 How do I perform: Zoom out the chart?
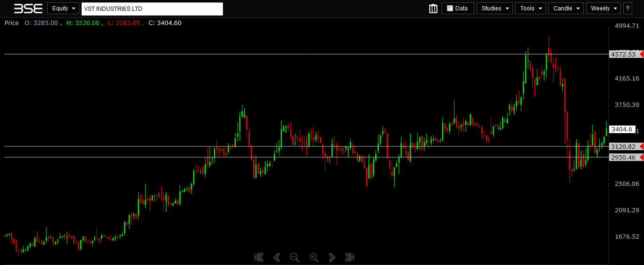click(x=295, y=257)
